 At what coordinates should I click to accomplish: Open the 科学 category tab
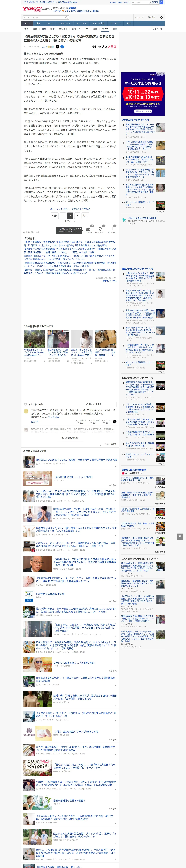coord(95,29)
